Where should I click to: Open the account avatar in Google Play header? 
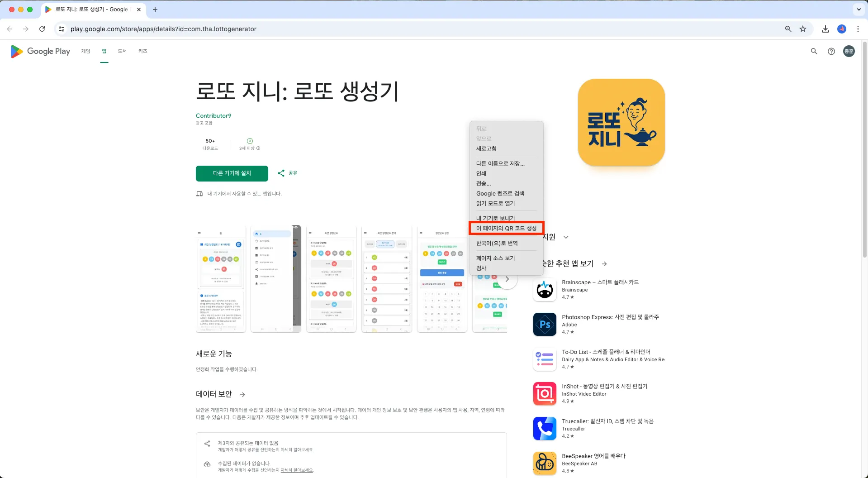tap(849, 51)
